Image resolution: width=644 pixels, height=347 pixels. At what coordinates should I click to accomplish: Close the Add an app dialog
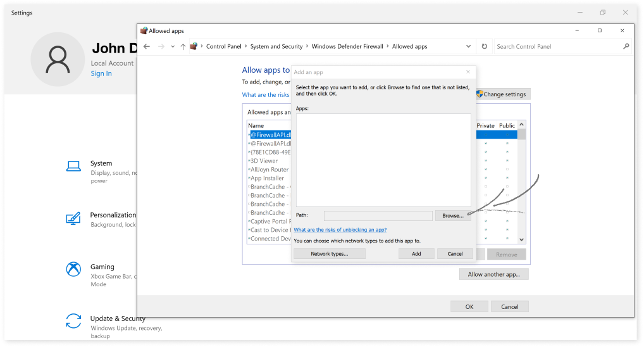468,72
